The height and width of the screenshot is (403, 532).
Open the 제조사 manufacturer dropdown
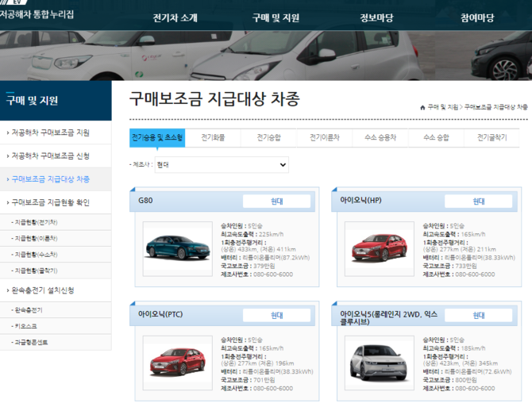pyautogui.click(x=221, y=165)
